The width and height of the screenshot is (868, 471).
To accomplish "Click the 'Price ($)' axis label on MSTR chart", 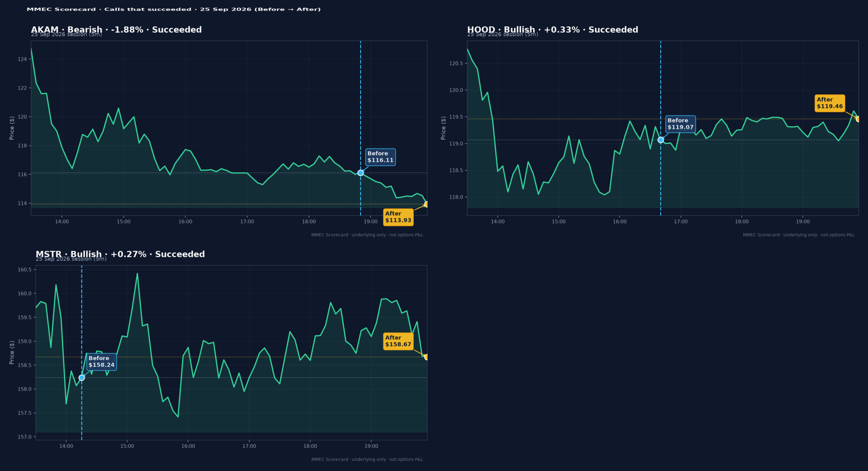I will [x=12, y=352].
